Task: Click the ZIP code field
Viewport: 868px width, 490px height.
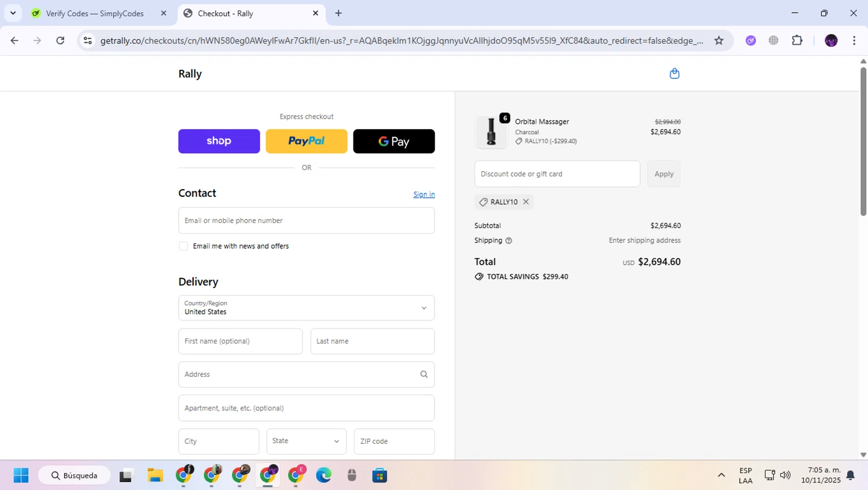Action: [395, 441]
